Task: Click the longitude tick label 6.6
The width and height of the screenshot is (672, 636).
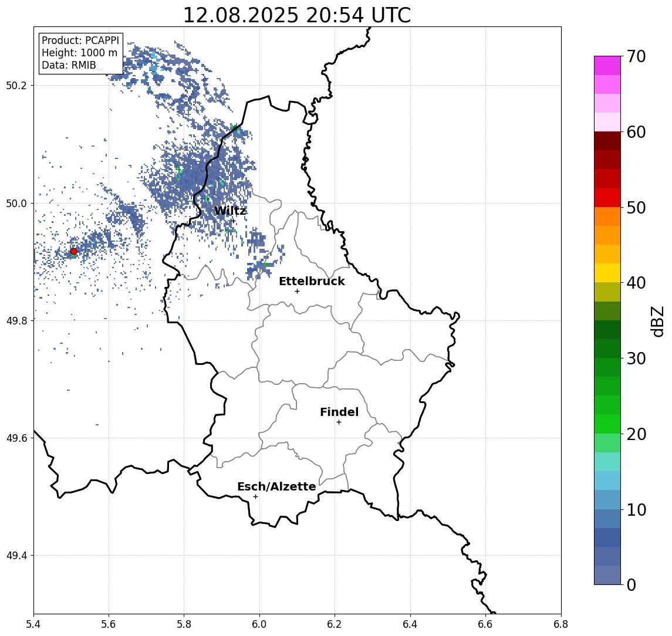Action: pyautogui.click(x=485, y=624)
